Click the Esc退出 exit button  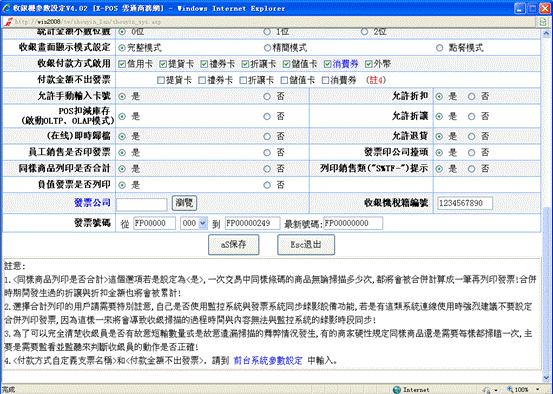306,244
